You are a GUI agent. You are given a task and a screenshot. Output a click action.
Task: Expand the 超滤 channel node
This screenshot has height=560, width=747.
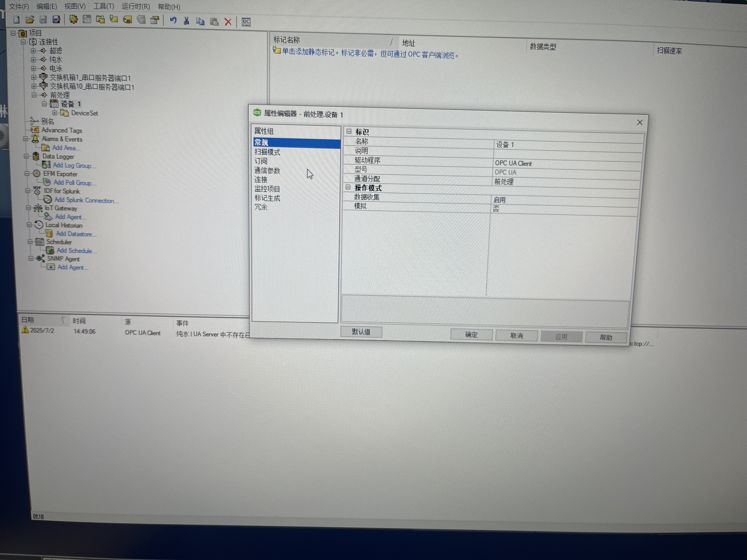tap(33, 51)
